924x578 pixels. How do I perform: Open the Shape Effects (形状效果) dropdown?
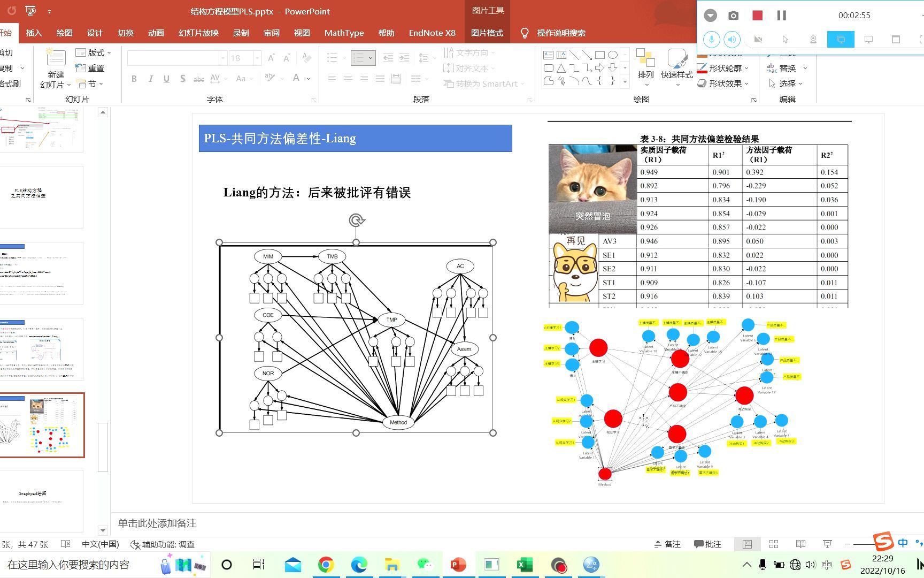(x=723, y=83)
